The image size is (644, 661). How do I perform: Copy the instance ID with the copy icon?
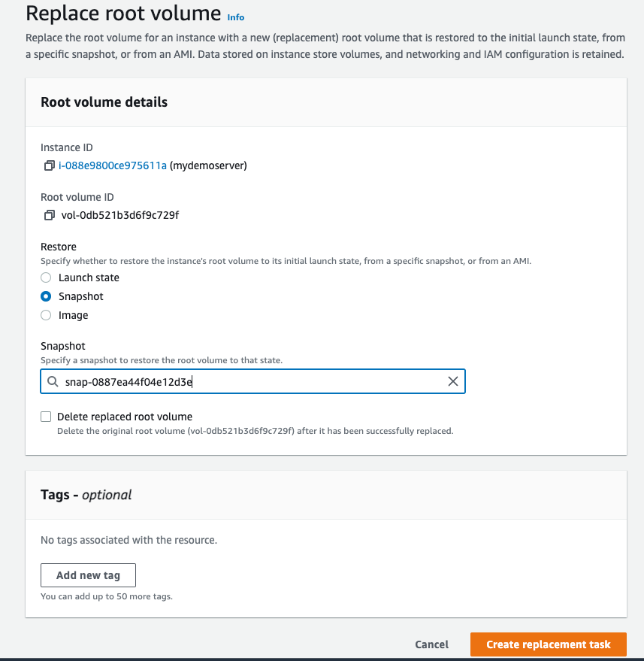(x=50, y=165)
